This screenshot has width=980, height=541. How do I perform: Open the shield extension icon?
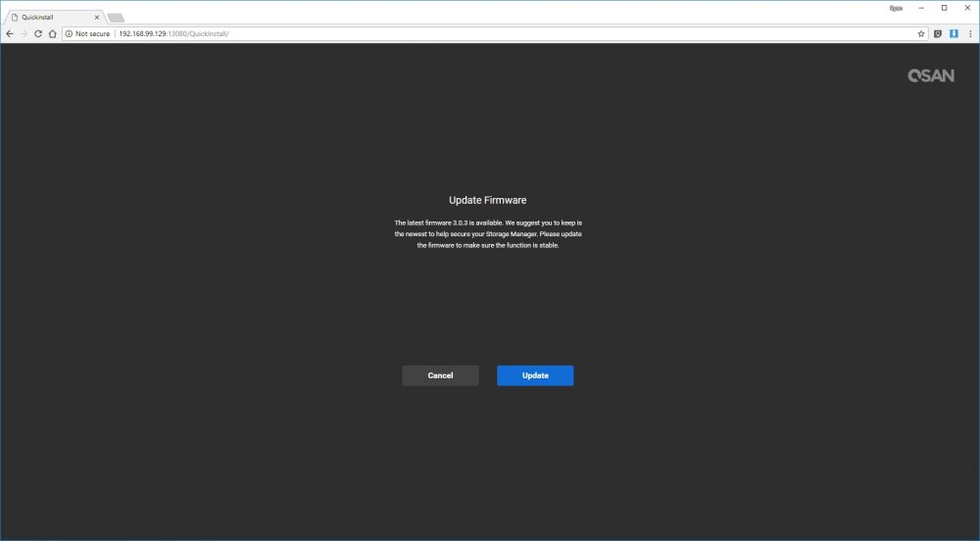click(x=938, y=33)
